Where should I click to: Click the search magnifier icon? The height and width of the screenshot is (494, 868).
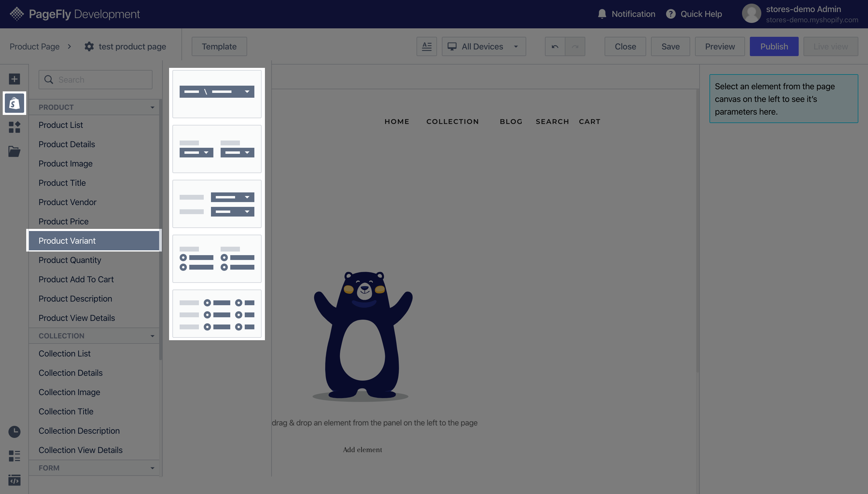tap(49, 79)
